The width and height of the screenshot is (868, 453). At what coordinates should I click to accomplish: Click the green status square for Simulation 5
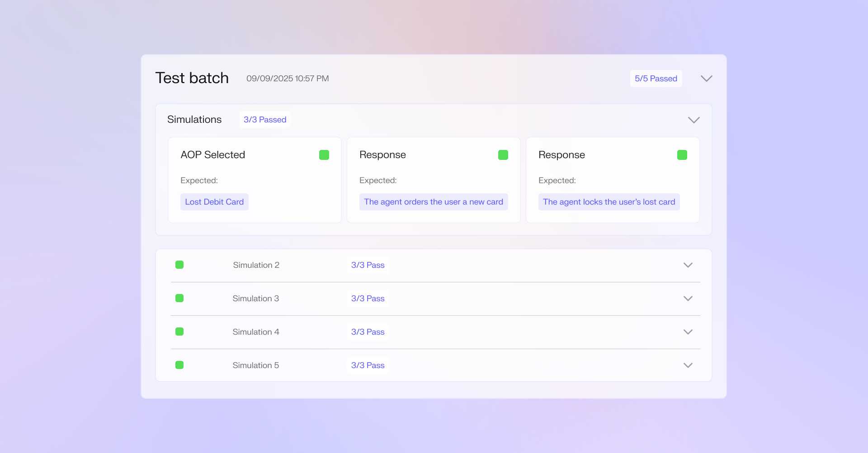tap(179, 365)
